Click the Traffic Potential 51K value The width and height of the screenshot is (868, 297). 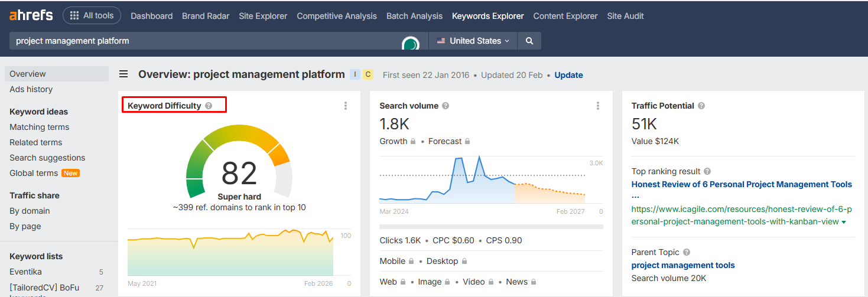pos(644,124)
